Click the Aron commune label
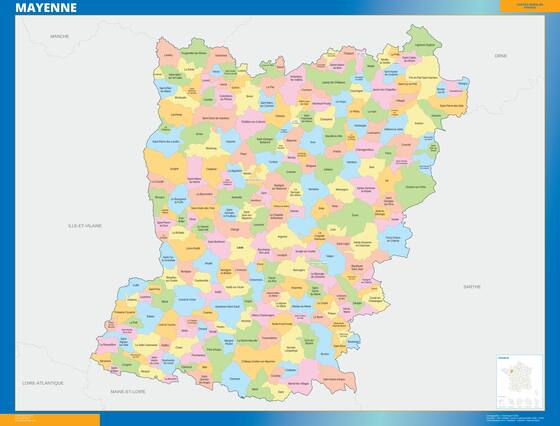 [313, 142]
